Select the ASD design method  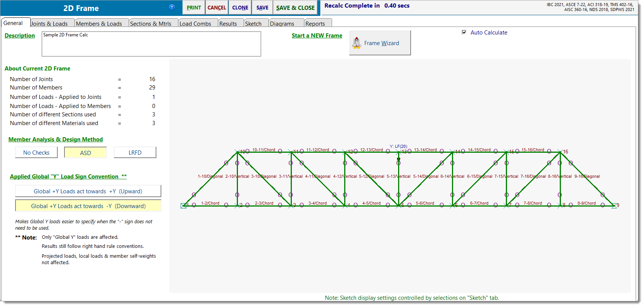(x=85, y=153)
